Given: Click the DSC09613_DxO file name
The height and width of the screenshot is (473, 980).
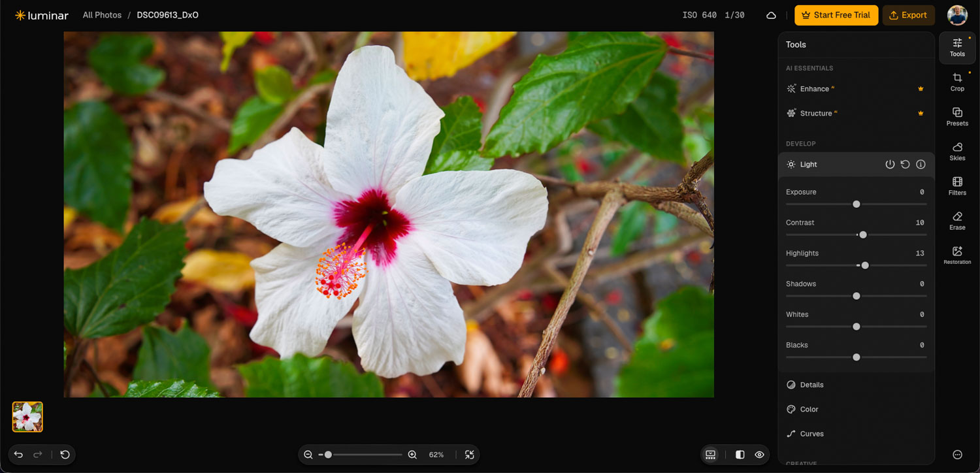Looking at the screenshot, I should coord(168,15).
